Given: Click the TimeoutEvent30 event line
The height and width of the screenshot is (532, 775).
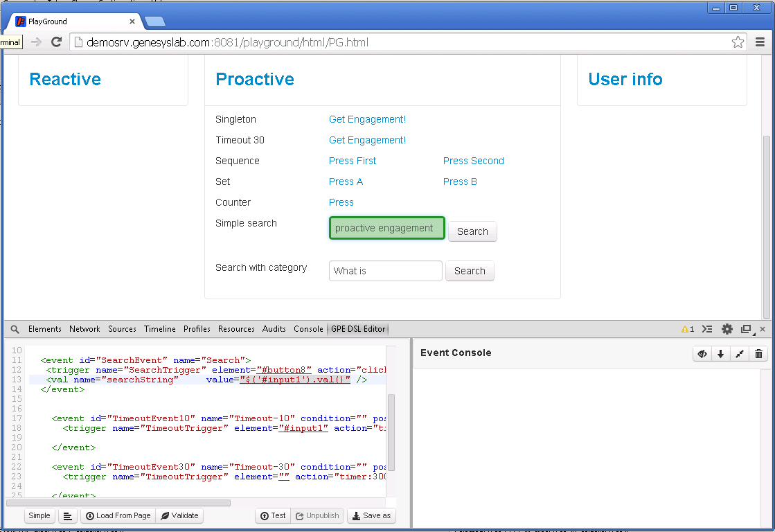Looking at the screenshot, I should point(217,467).
